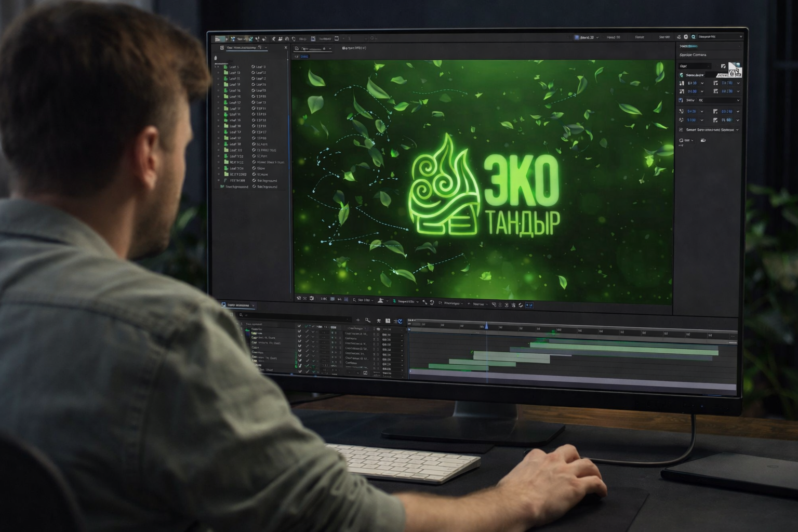Click the blue color swatch in the top bar
The image size is (798, 532).
tap(576, 37)
